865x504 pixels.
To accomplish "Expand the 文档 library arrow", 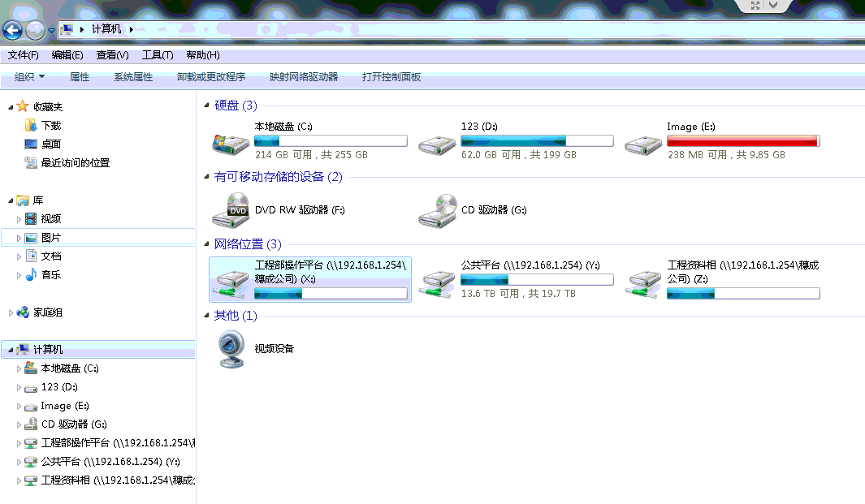I will tap(19, 256).
